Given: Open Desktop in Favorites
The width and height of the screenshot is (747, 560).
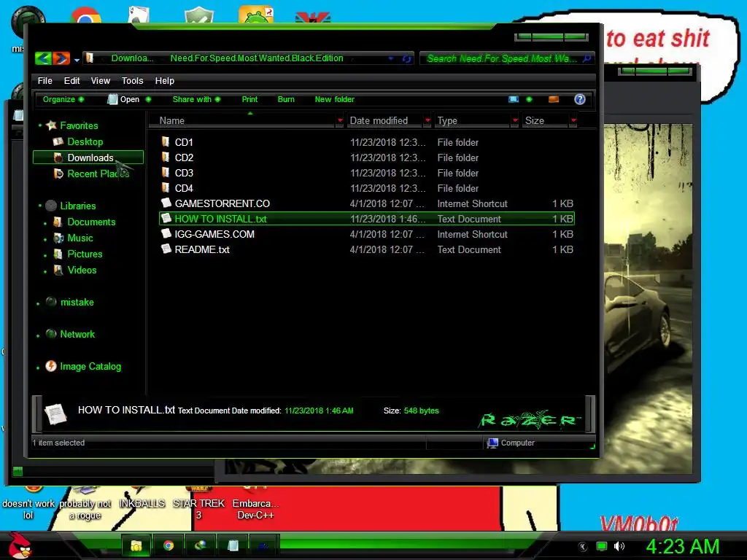Looking at the screenshot, I should pyautogui.click(x=85, y=142).
